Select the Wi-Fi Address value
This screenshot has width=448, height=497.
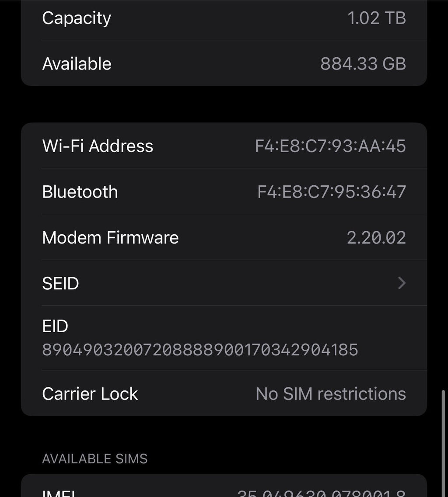[x=330, y=146]
